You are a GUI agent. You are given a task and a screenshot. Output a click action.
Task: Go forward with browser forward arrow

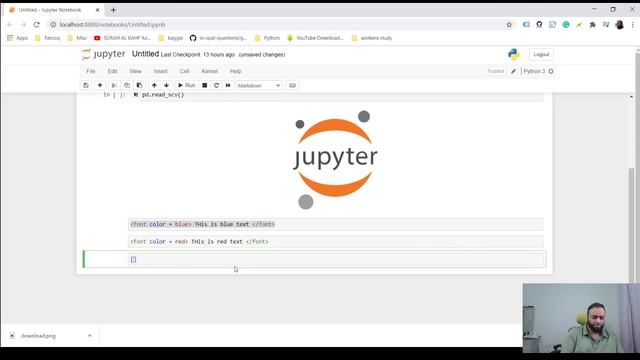point(23,24)
